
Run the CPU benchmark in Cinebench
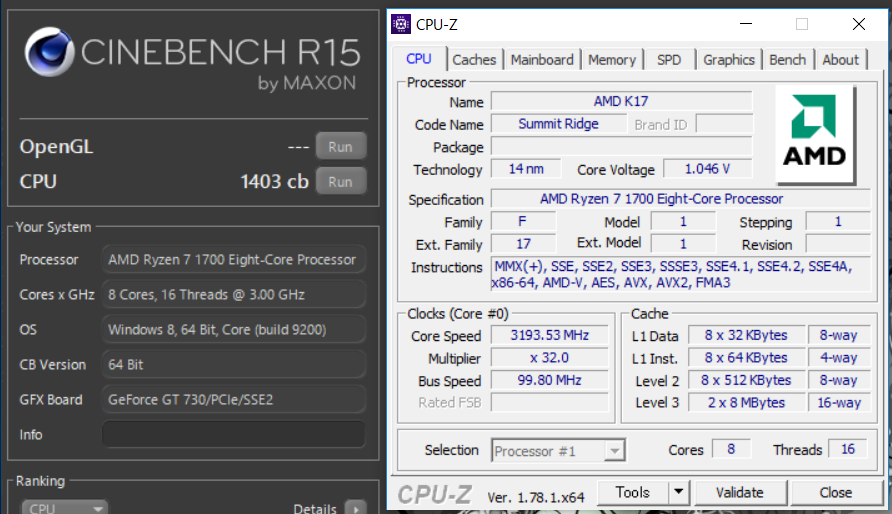tap(340, 181)
